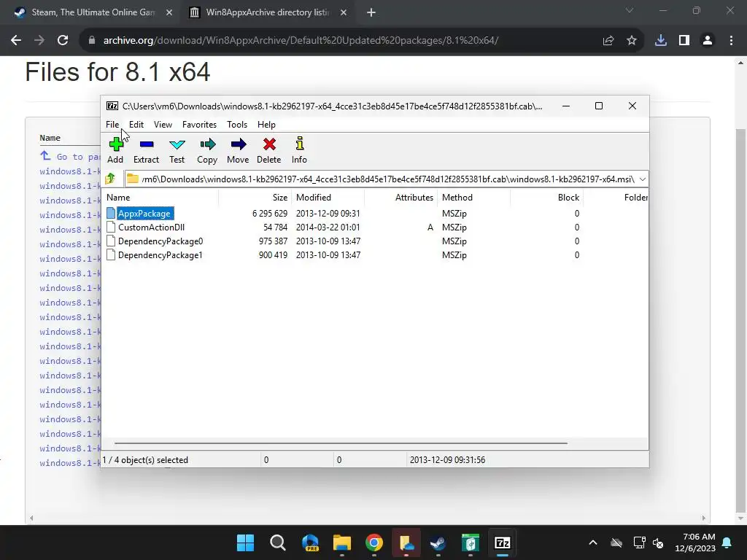Screen dimensions: 747x560
Task: Sort by the Attributes column header
Action: click(x=414, y=197)
